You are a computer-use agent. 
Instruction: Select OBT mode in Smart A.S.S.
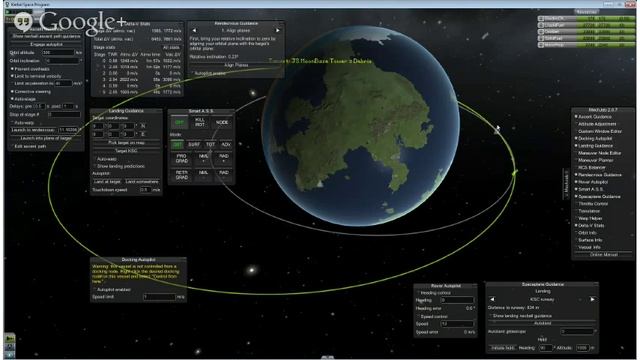coord(178,144)
